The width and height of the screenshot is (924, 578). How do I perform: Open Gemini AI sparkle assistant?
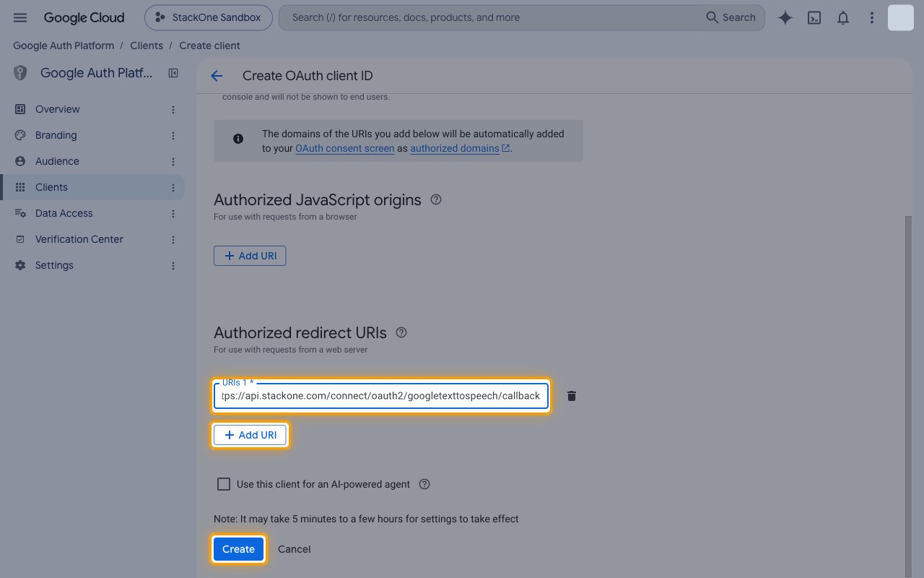pos(785,18)
